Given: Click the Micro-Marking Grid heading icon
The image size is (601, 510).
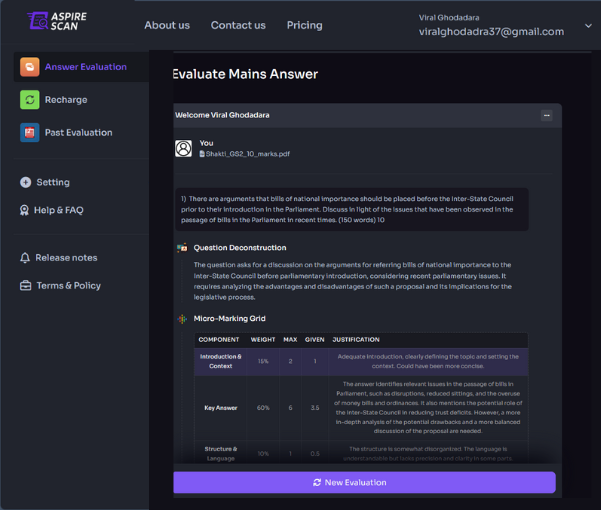Looking at the screenshot, I should 182,318.
